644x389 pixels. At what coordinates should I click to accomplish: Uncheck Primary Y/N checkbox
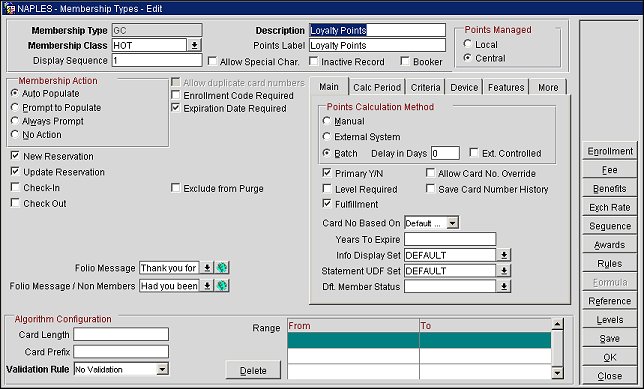[x=327, y=173]
